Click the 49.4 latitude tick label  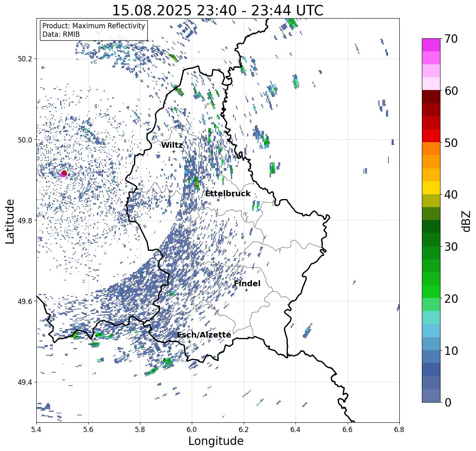coord(25,382)
